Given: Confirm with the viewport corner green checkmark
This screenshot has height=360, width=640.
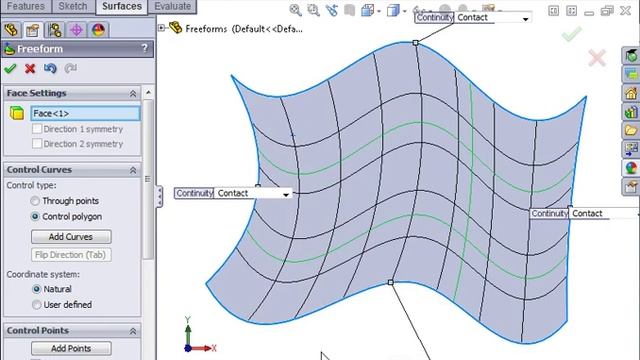Looking at the screenshot, I should (x=571, y=34).
